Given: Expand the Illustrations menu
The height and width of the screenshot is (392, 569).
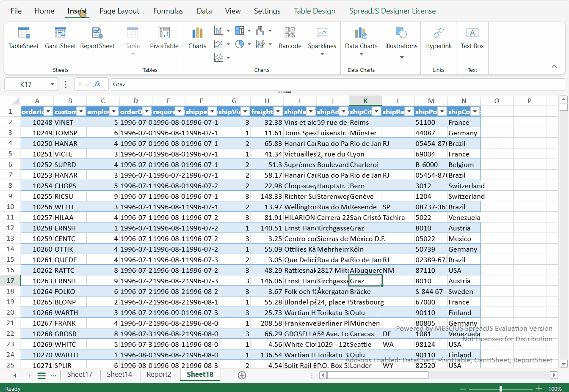Looking at the screenshot, I should coord(401,57).
